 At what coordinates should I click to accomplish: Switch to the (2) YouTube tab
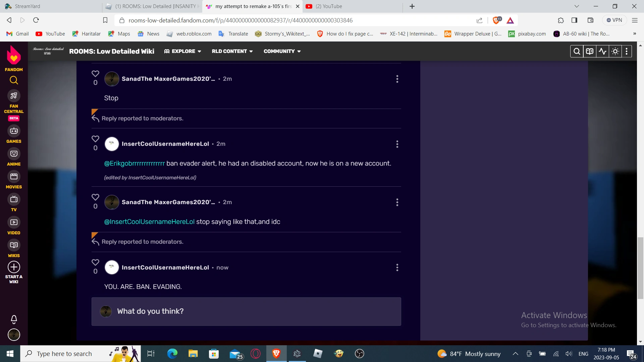click(x=329, y=6)
